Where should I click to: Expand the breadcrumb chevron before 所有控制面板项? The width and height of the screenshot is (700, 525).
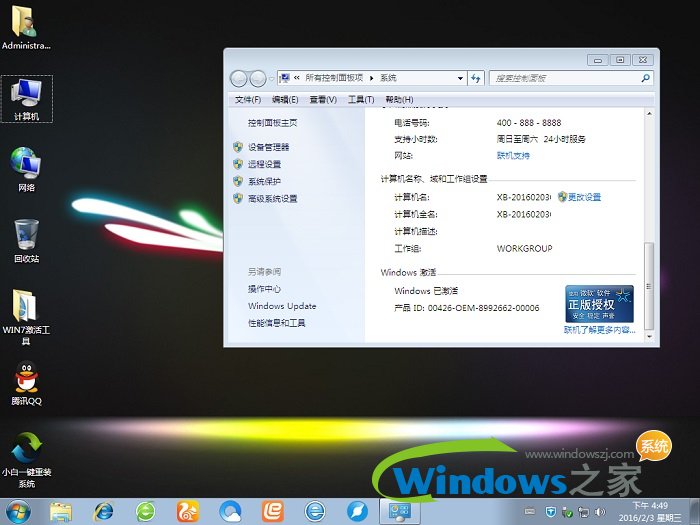[x=296, y=78]
